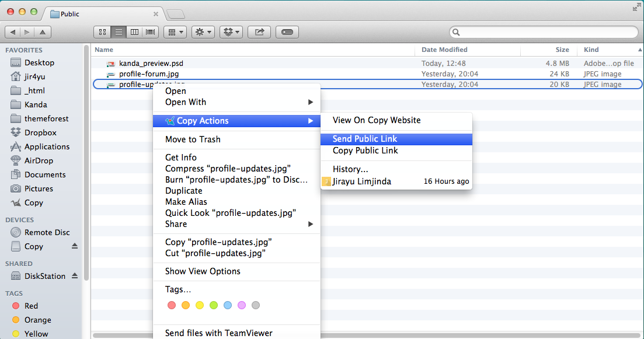Open the Dropbox toolbar dropdown
This screenshot has width=644, height=339.
pyautogui.click(x=231, y=32)
